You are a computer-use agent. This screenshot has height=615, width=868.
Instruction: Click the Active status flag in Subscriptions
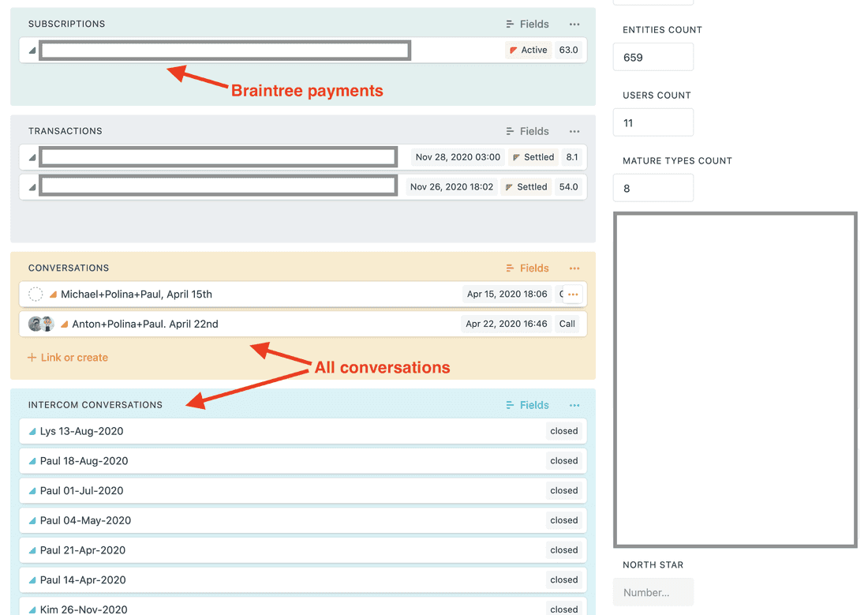tap(527, 49)
